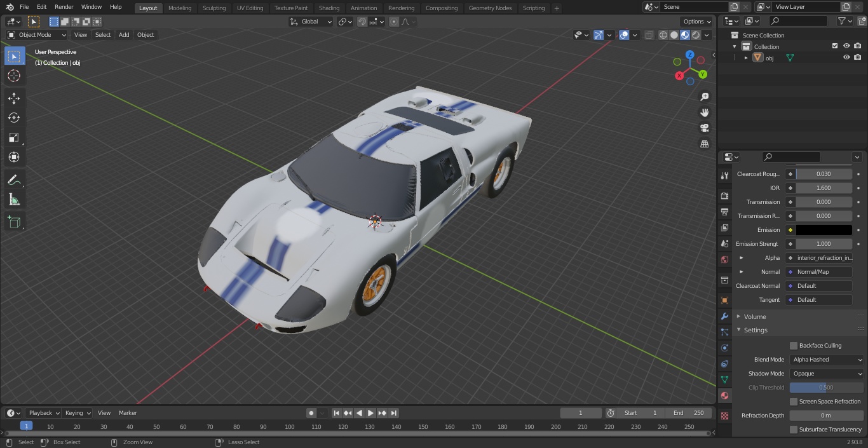
Task: Enable Backface Culling checkbox
Action: pos(794,346)
